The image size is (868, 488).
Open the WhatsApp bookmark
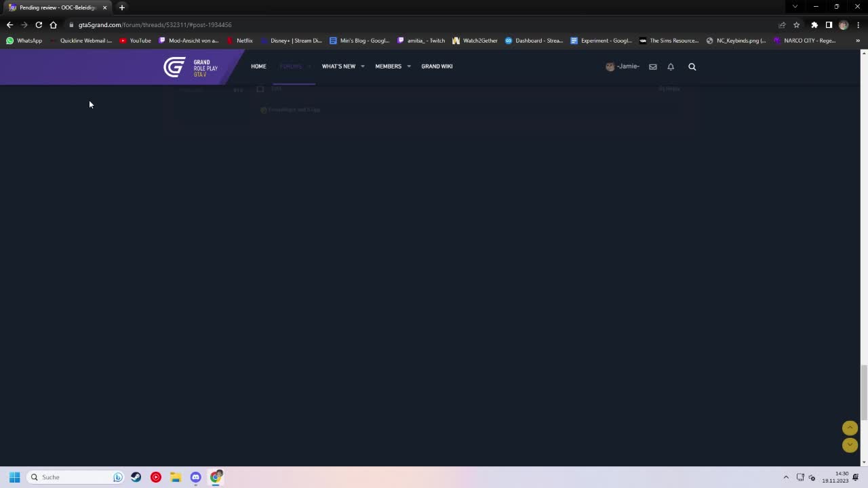(x=24, y=41)
